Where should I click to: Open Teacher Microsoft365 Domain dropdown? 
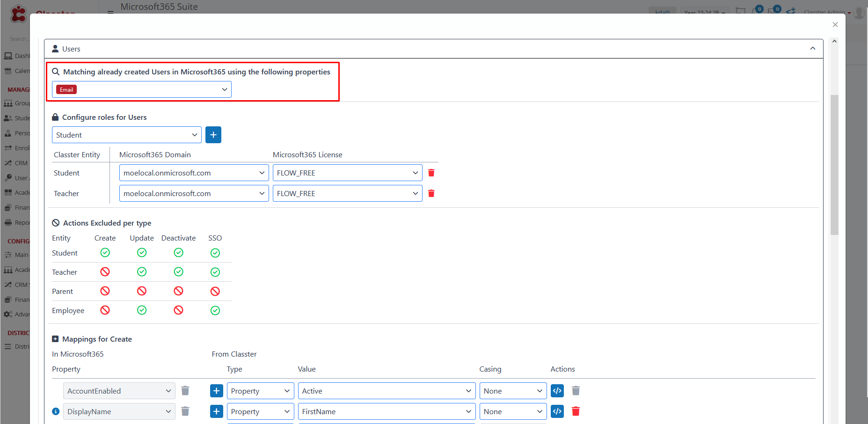[x=194, y=193]
